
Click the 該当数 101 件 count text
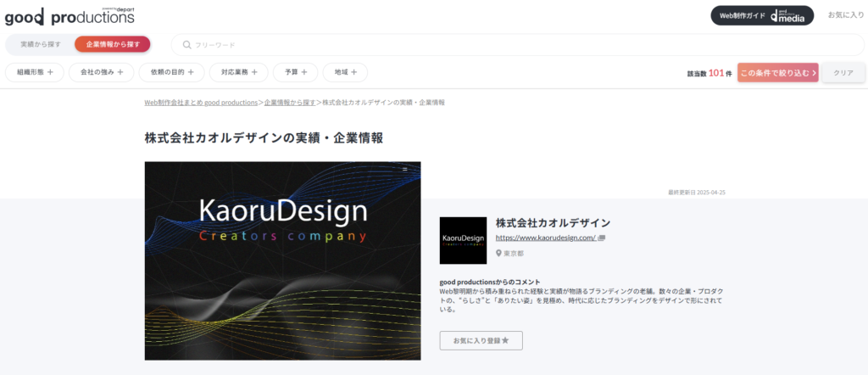coord(709,73)
